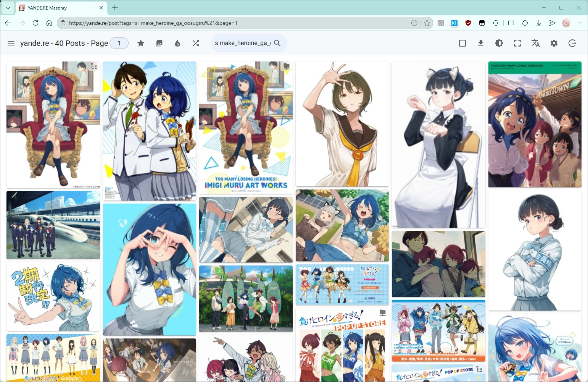Open the Sanrio Characters collaboration thumbnail
Screen dimensions: 588x382
(438, 331)
